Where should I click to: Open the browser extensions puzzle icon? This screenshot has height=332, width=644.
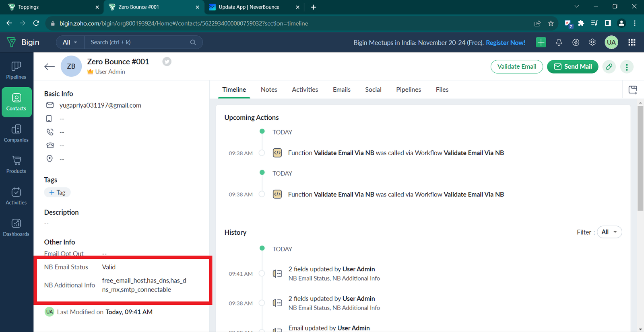pyautogui.click(x=581, y=23)
